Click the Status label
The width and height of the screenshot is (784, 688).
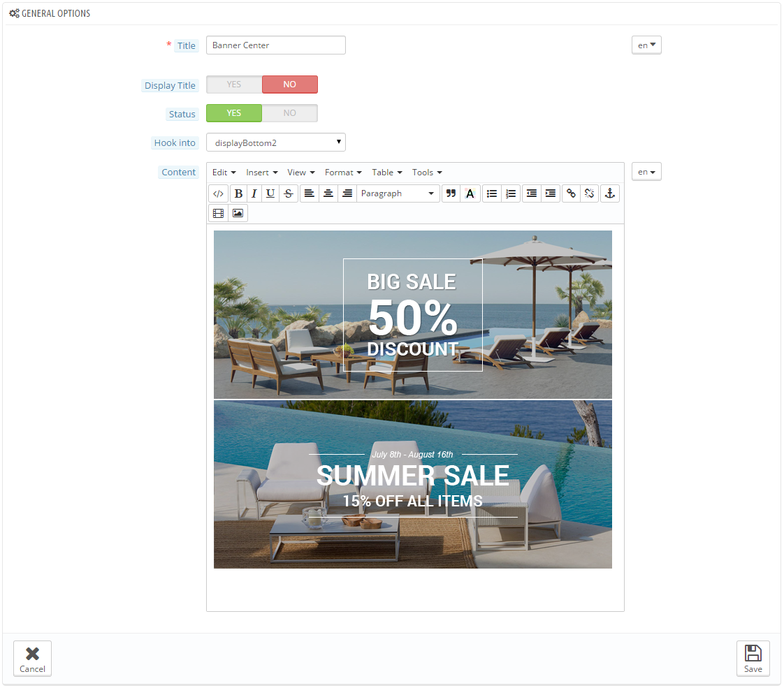[182, 115]
